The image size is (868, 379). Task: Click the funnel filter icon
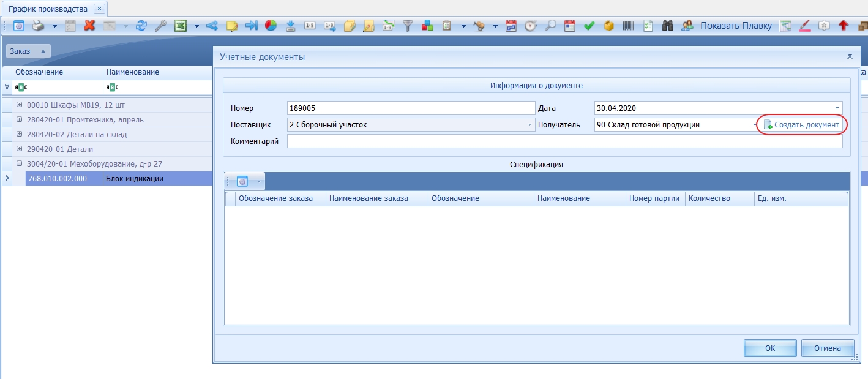pyautogui.click(x=408, y=26)
